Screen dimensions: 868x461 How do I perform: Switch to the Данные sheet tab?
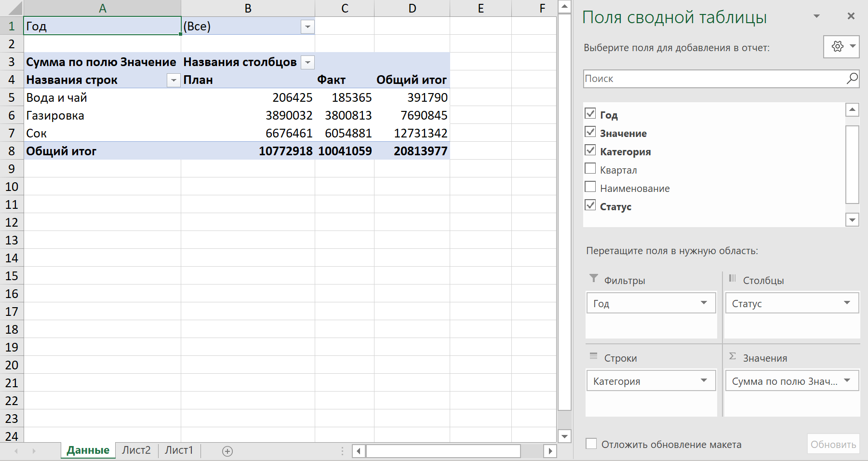pos(88,450)
